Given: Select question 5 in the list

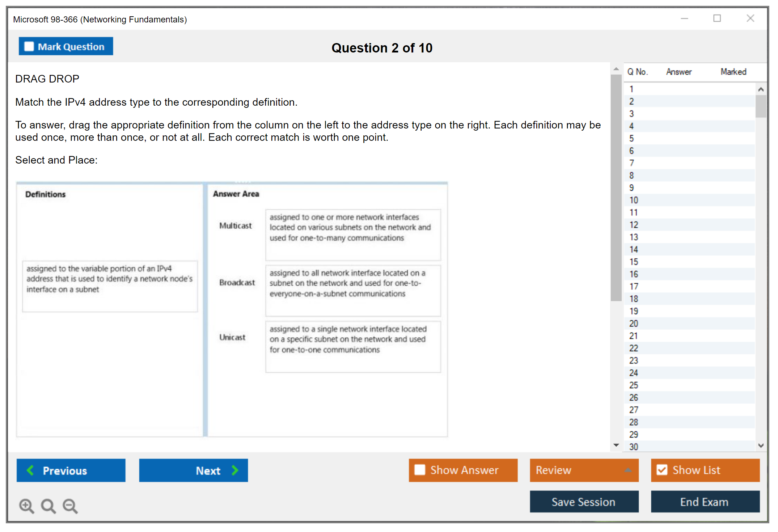Looking at the screenshot, I should click(x=631, y=139).
